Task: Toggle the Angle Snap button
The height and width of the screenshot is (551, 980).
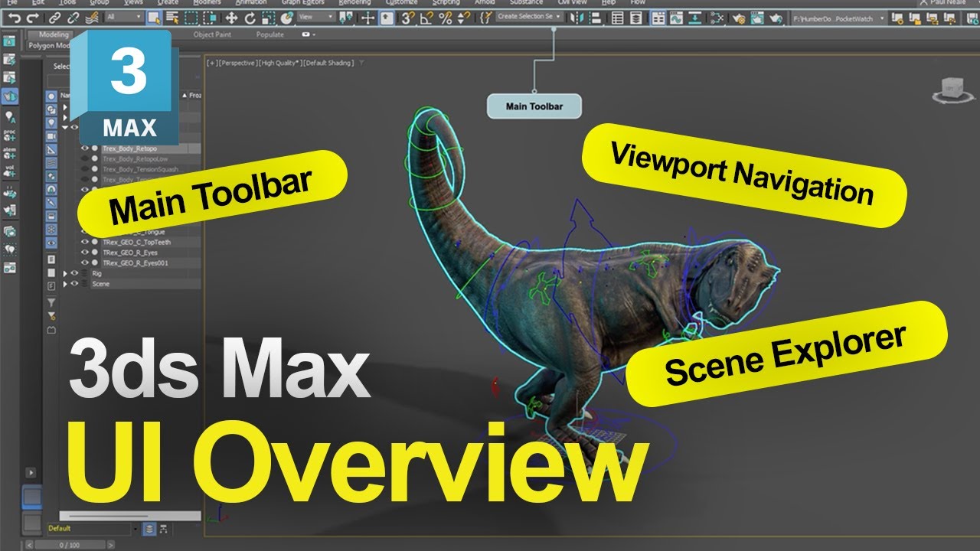Action: (426, 17)
